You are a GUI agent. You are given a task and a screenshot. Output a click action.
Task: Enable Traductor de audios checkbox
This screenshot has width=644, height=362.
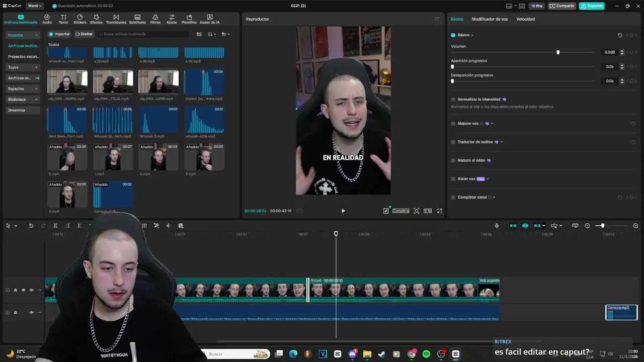click(453, 142)
